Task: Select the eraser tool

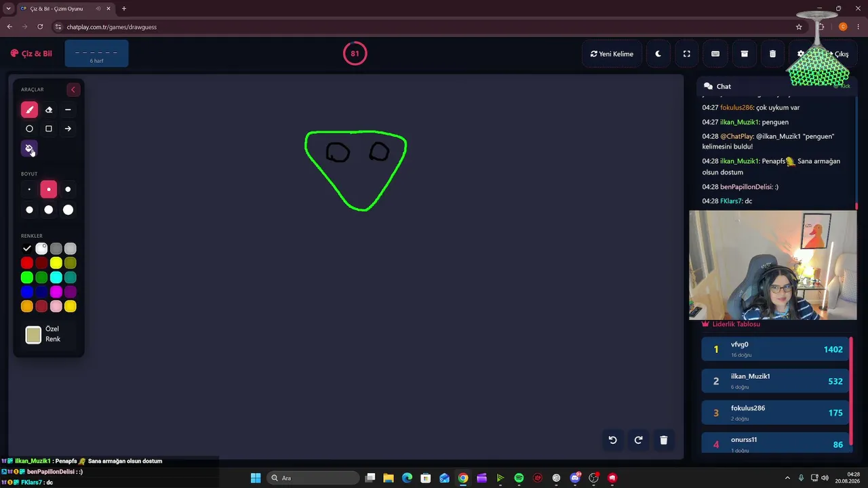Action: [x=49, y=110]
